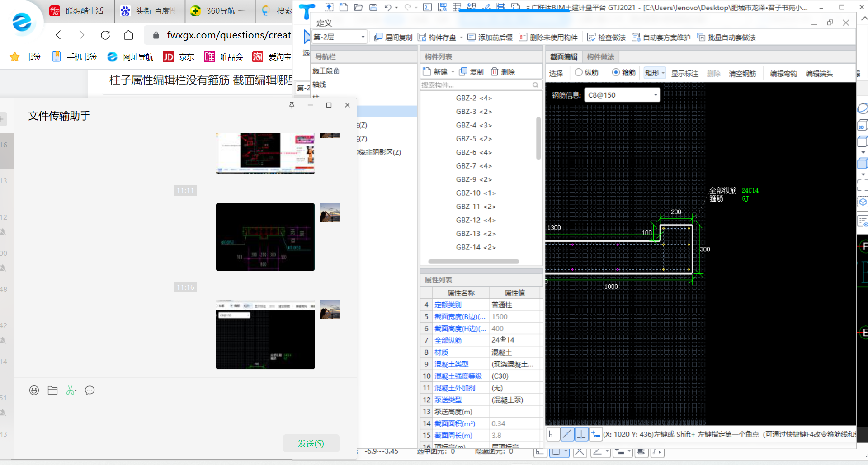Click 删除 in component list toolbar
This screenshot has width=868, height=465.
[x=503, y=72]
